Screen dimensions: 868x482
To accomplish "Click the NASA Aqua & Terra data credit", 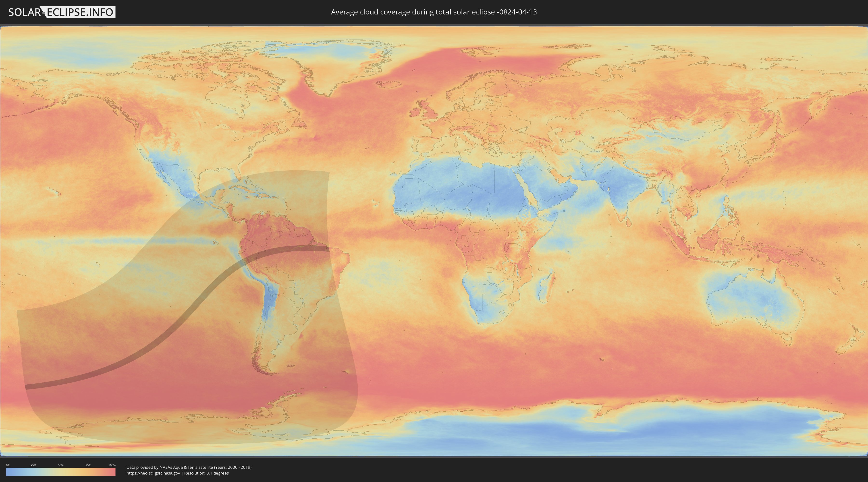I will (x=189, y=467).
